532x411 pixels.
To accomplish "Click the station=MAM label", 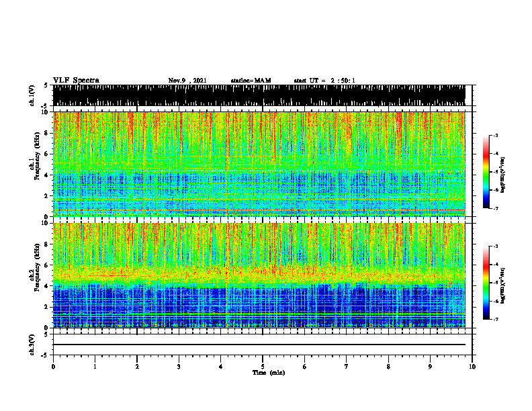I will pyautogui.click(x=251, y=81).
